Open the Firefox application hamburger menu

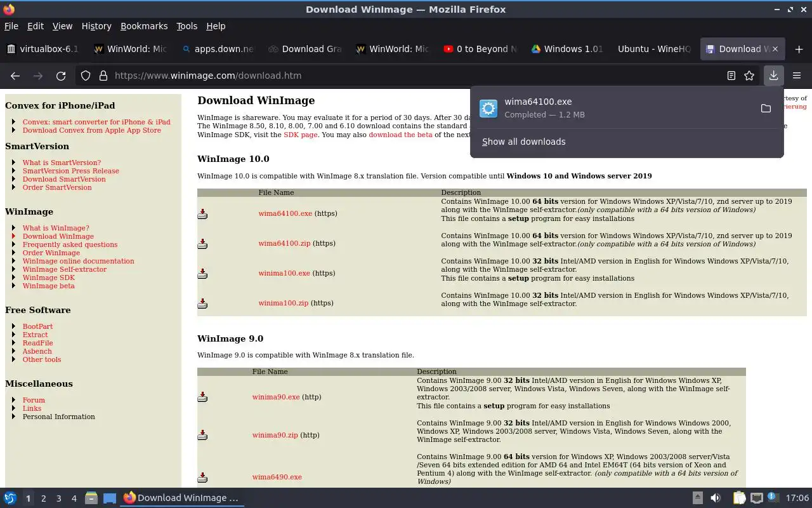(797, 76)
